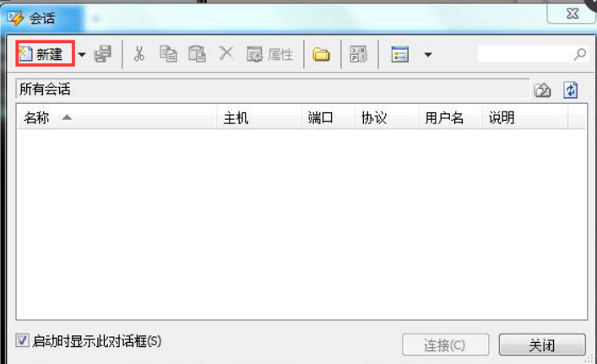Click the shortcut creation icon
The height and width of the screenshot is (364, 597).
(358, 54)
